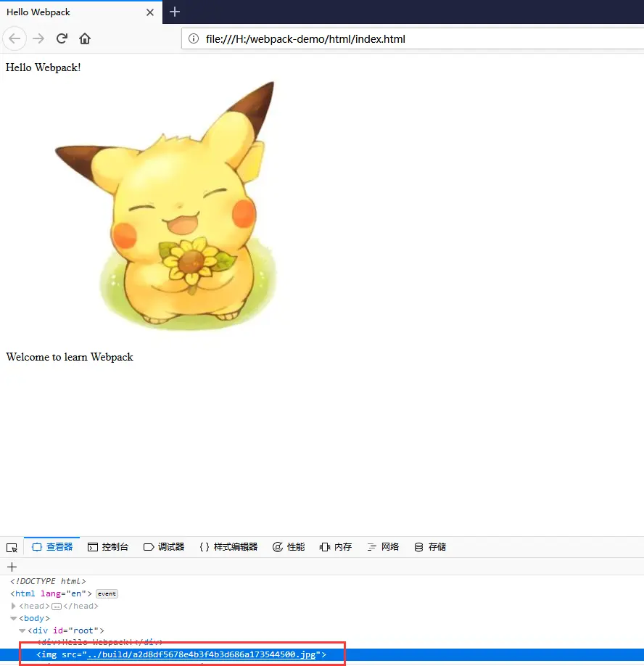Add a new node with plus button

point(12,567)
